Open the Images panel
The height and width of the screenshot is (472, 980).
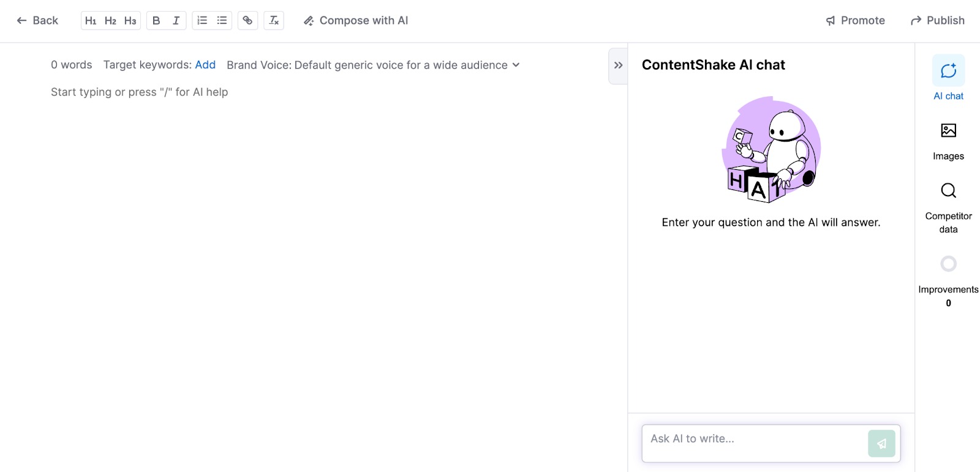point(948,142)
